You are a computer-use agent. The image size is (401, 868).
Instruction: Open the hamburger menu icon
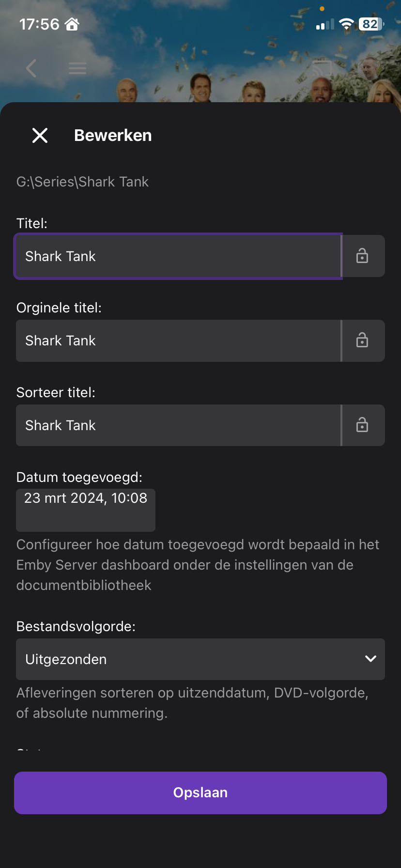pyautogui.click(x=77, y=68)
